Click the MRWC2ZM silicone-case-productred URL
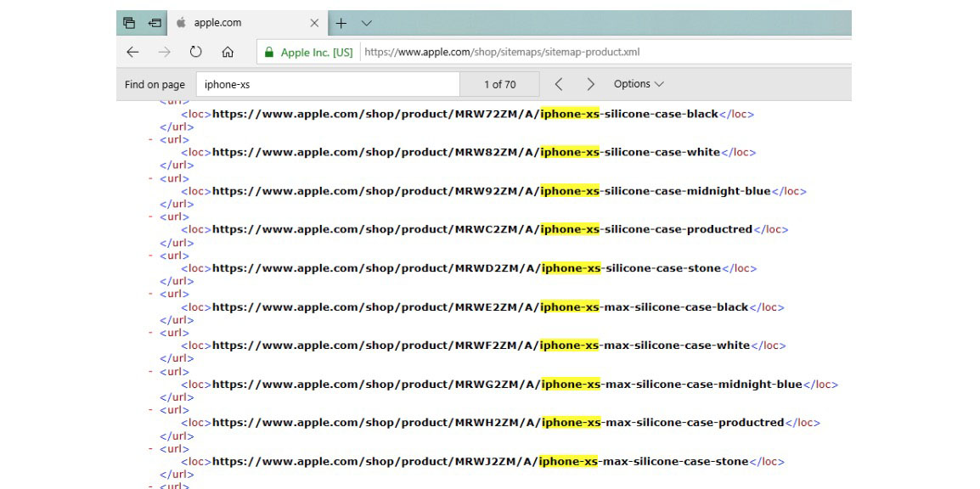The image size is (980, 489). click(482, 229)
